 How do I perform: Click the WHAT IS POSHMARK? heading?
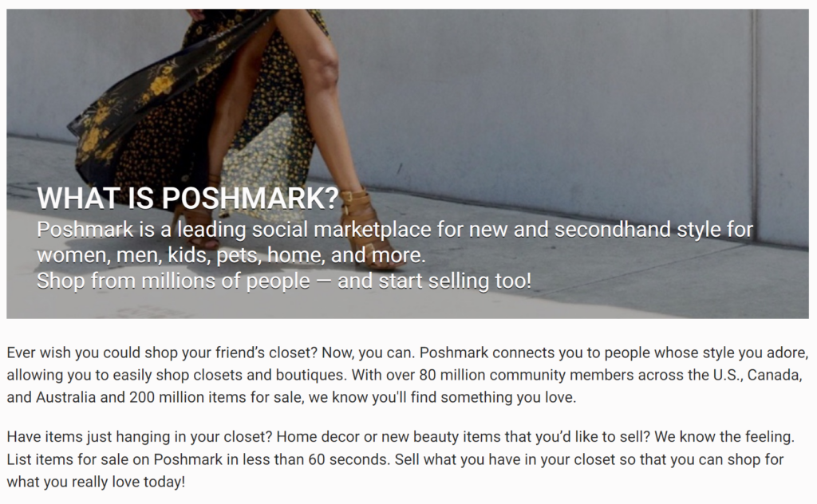coord(187,198)
